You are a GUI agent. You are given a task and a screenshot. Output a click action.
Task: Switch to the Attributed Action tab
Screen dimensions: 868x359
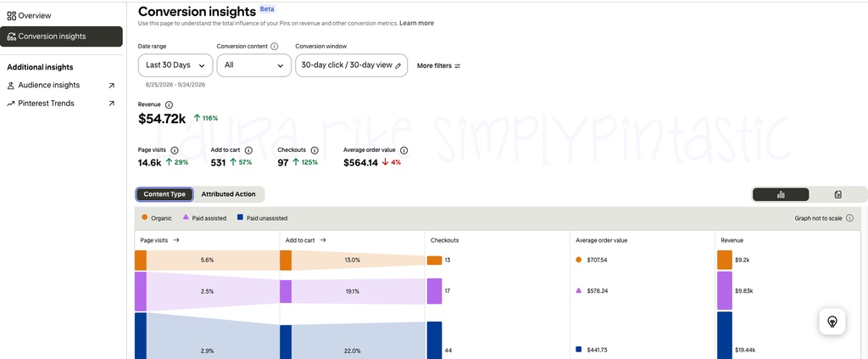(228, 194)
